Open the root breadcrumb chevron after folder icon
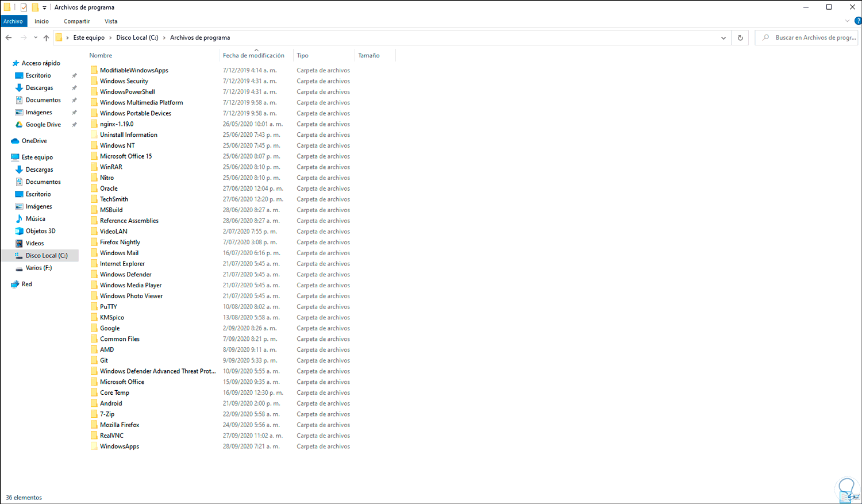This screenshot has height=504, width=862. 67,38
